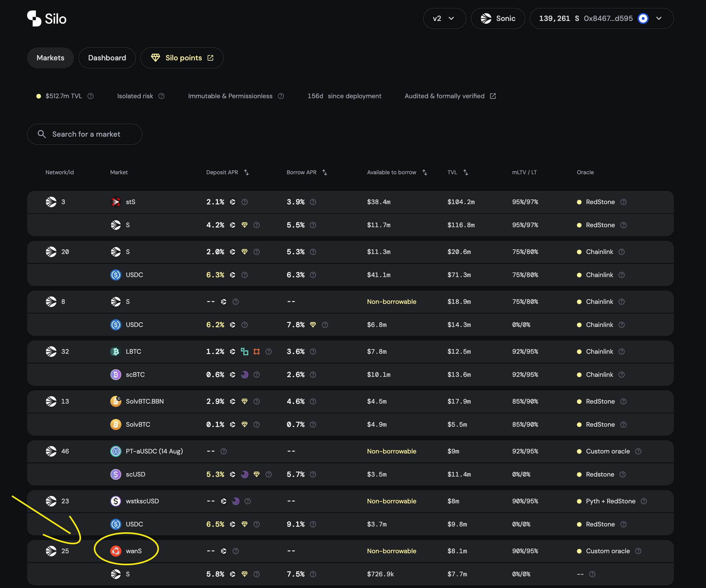This screenshot has height=588, width=706.
Task: Click Pyth + RedStone oracle help icon
Action: pyautogui.click(x=643, y=501)
